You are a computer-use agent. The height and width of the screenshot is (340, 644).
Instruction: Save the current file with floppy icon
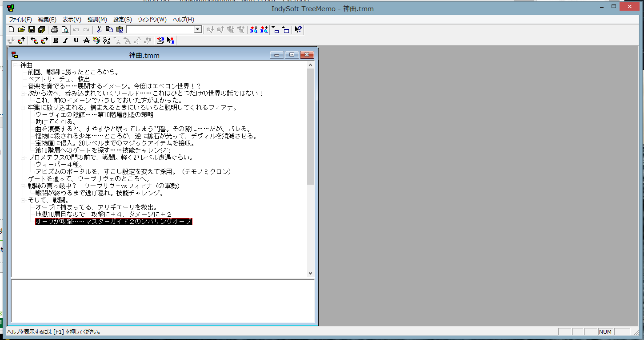point(32,30)
